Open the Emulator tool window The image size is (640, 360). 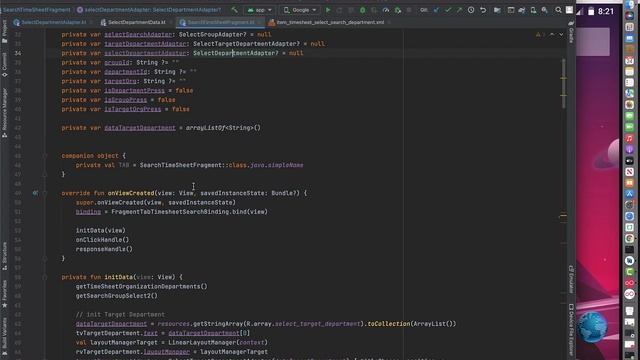(x=571, y=279)
